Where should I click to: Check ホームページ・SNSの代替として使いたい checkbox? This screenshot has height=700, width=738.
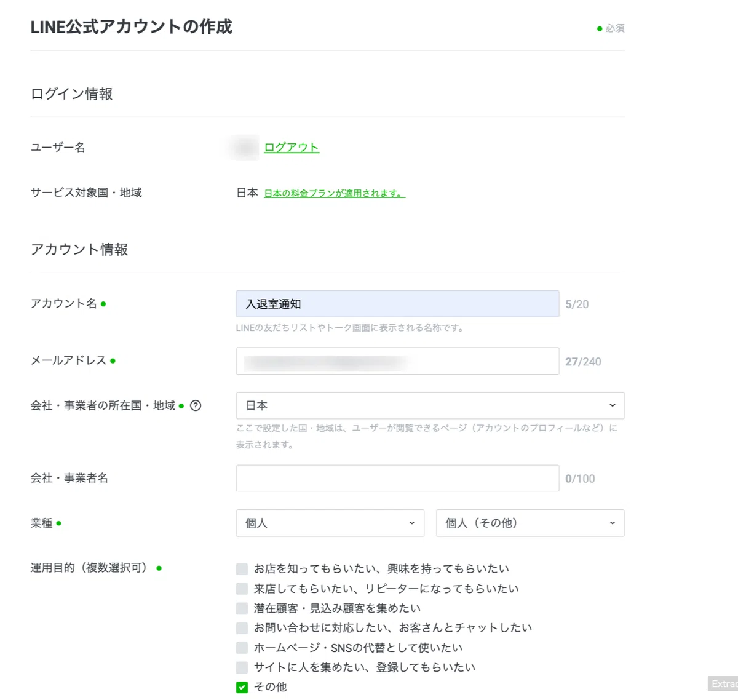(242, 648)
